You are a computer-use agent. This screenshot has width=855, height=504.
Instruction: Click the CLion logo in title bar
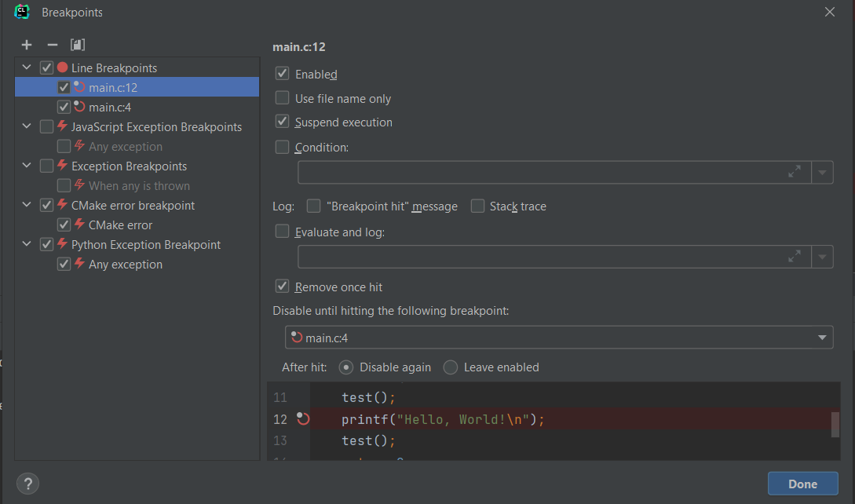pos(22,12)
